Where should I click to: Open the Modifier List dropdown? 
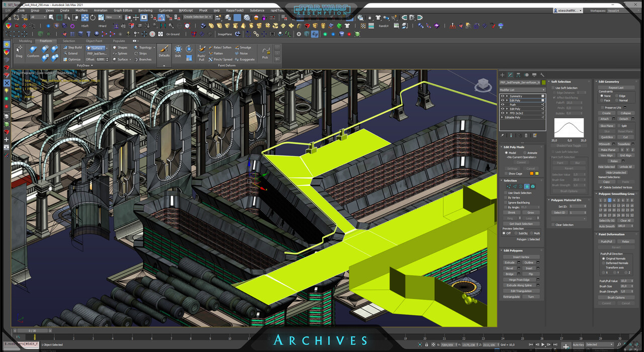tap(522, 90)
